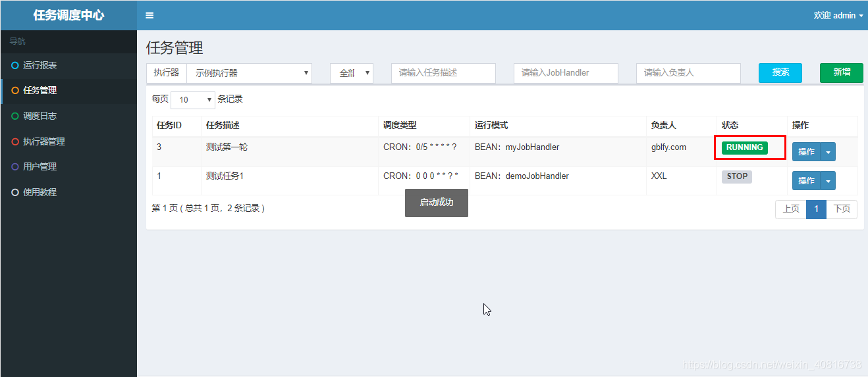Click task description 测试第一轮
This screenshot has height=377, width=868.
click(227, 147)
